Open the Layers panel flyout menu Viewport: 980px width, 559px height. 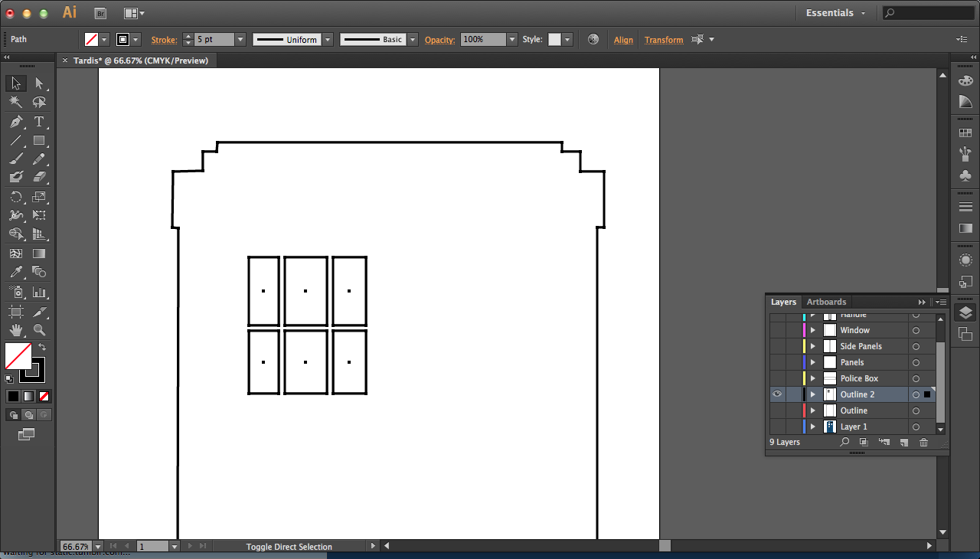pyautogui.click(x=942, y=302)
